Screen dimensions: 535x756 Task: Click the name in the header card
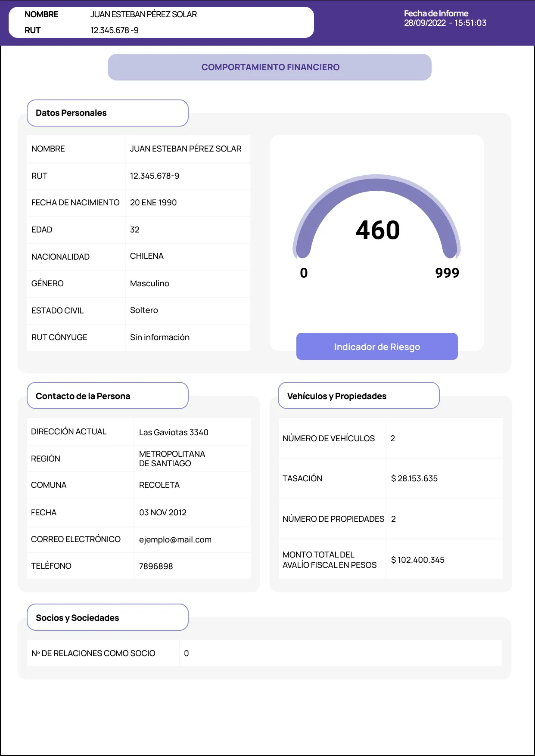143,14
